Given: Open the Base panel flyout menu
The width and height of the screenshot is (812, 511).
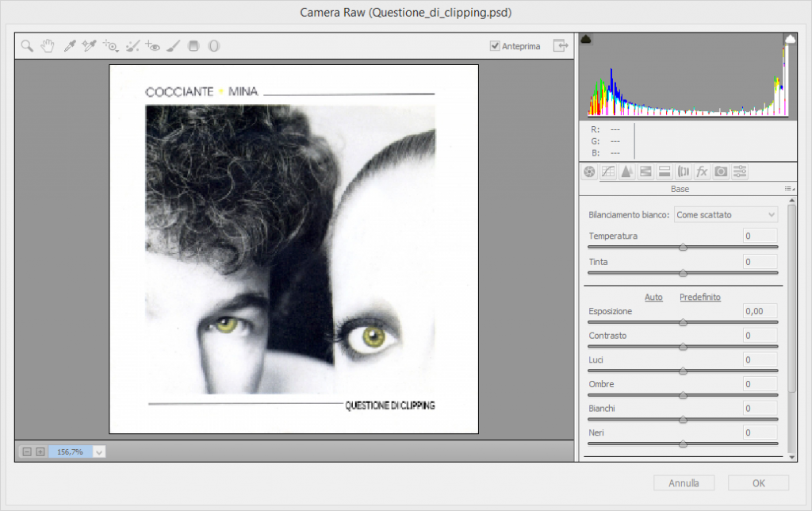Looking at the screenshot, I should pyautogui.click(x=789, y=189).
